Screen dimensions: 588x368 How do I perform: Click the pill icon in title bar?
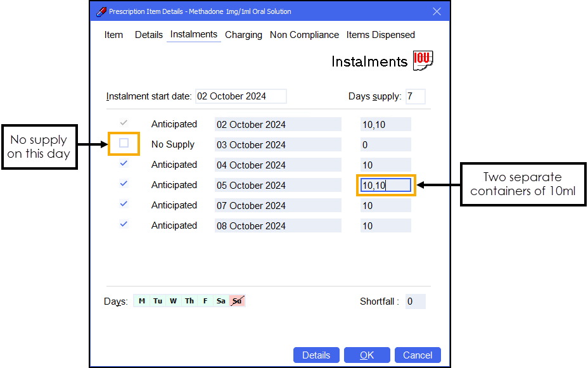click(101, 11)
